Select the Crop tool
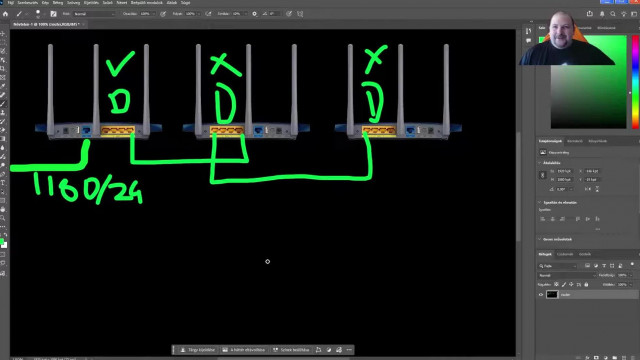The height and width of the screenshot is (360, 640). [3, 69]
